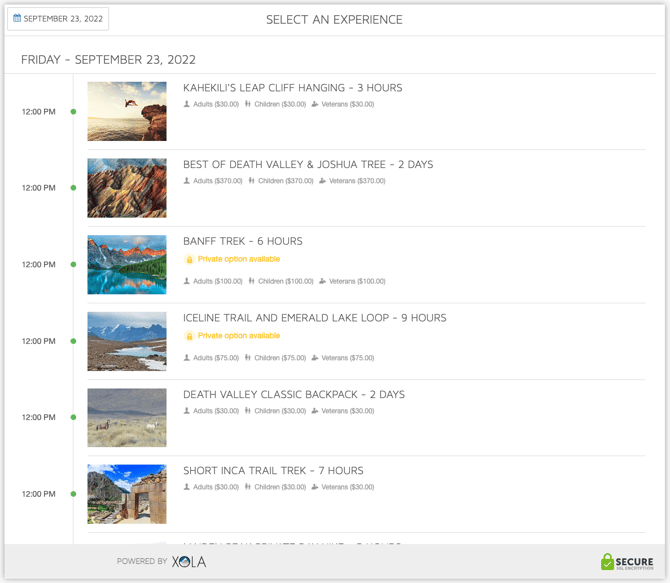This screenshot has width=670, height=583.
Task: Select Iceline Trail and Emerald Lake Loop
Action: (x=314, y=318)
